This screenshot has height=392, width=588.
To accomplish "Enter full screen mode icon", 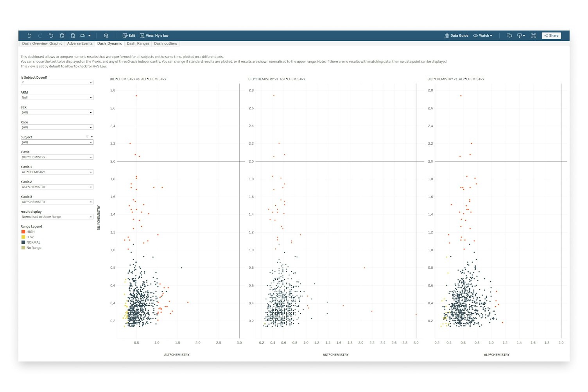I will pyautogui.click(x=533, y=36).
